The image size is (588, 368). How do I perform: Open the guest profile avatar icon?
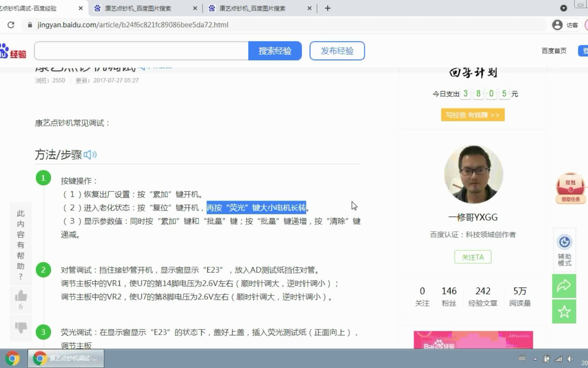[557, 25]
